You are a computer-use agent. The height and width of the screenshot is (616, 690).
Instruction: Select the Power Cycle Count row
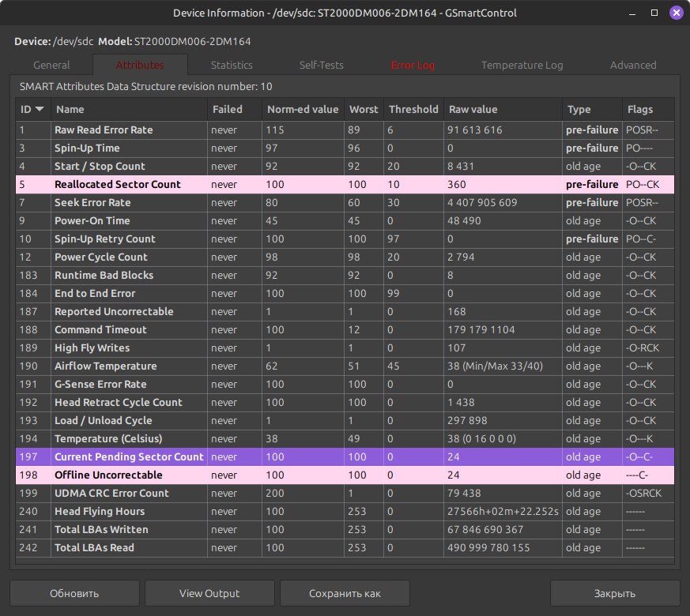click(345, 257)
